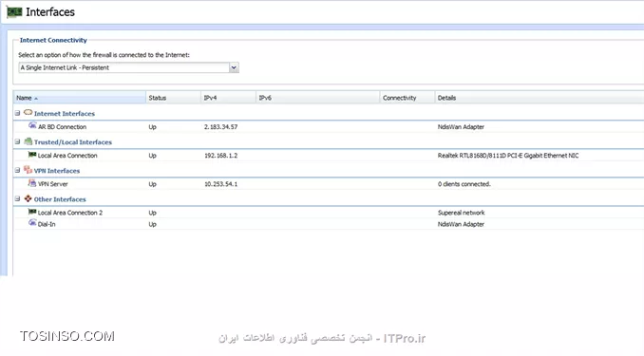644x356 pixels.
Task: Click the Other Interfaces group icon
Action: coord(28,198)
